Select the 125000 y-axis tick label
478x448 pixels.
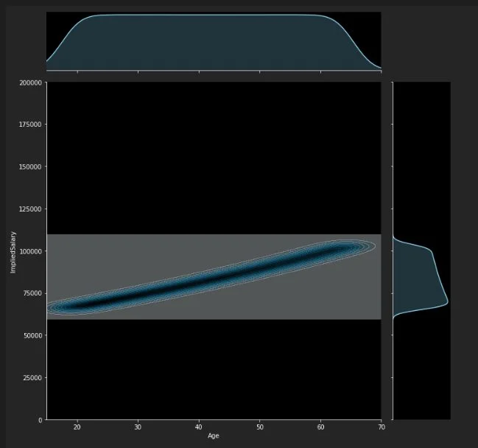[30, 209]
